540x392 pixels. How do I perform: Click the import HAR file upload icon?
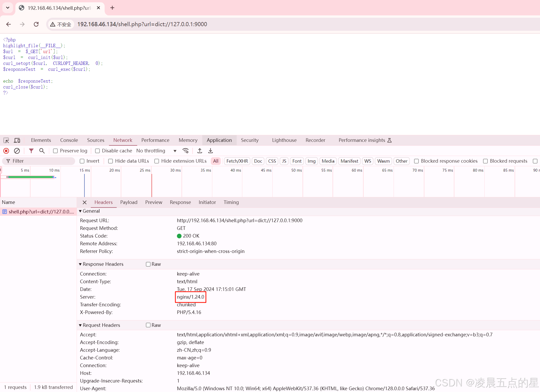click(200, 151)
